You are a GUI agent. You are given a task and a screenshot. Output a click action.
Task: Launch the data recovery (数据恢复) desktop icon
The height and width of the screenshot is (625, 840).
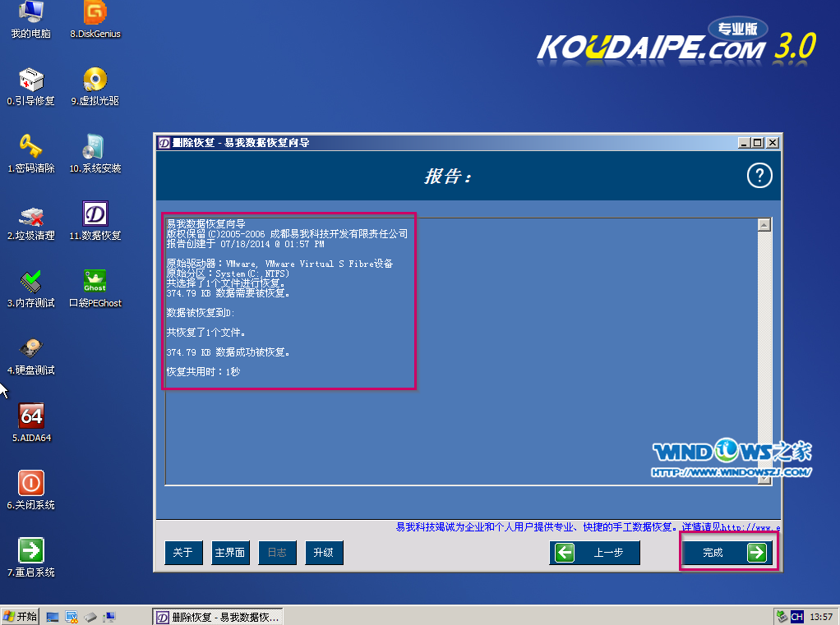pyautogui.click(x=95, y=215)
